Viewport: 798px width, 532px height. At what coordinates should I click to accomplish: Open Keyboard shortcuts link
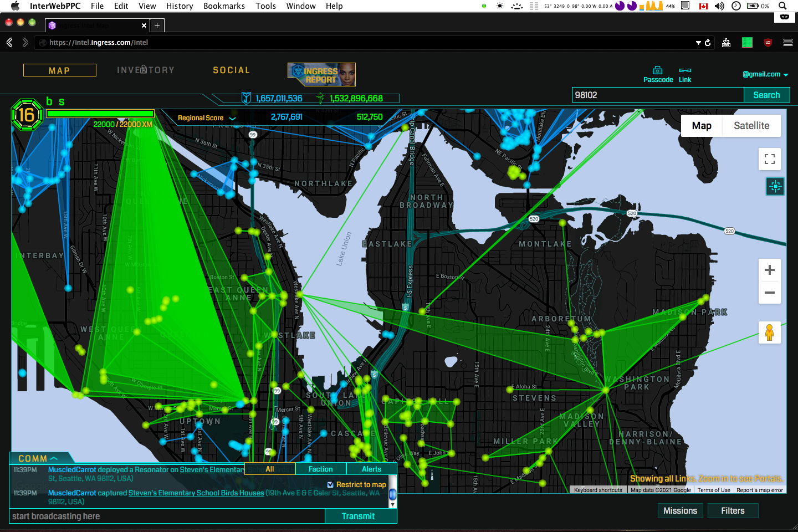(598, 490)
